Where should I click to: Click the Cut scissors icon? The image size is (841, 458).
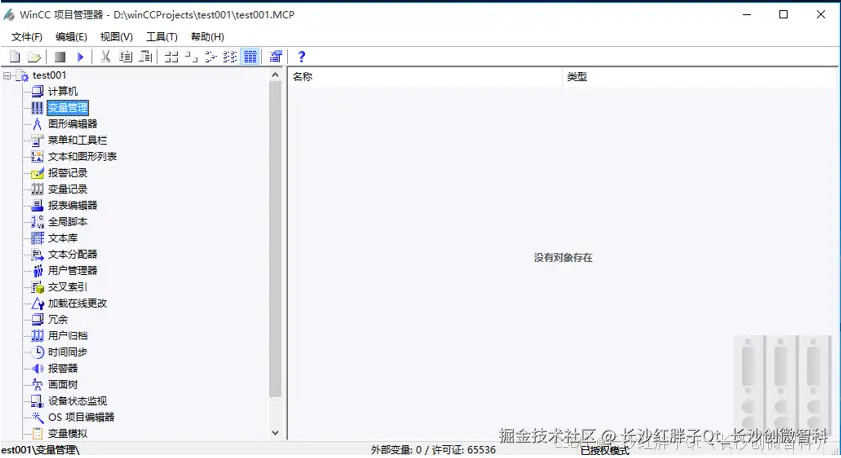click(106, 56)
